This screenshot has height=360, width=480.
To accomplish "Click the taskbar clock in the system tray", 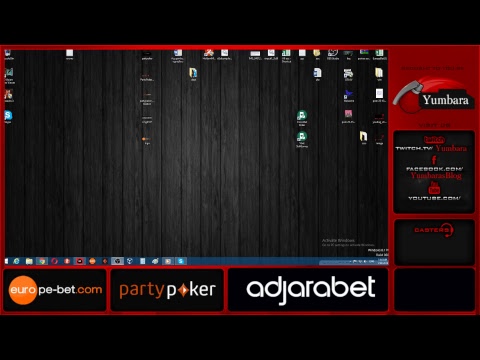I will [x=382, y=261].
